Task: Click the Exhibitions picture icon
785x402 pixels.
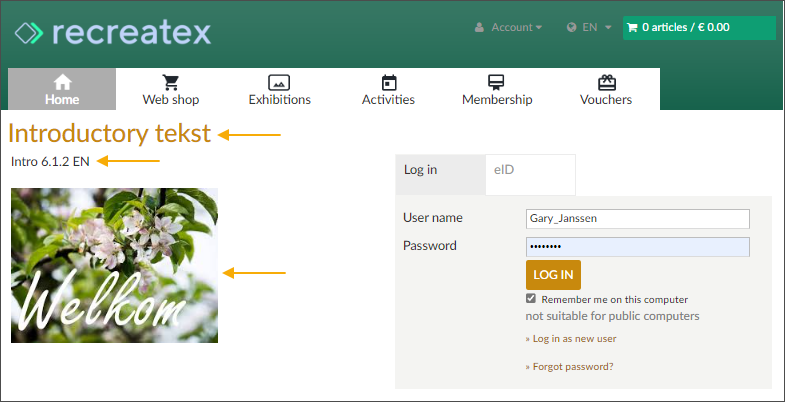Action: coord(279,82)
